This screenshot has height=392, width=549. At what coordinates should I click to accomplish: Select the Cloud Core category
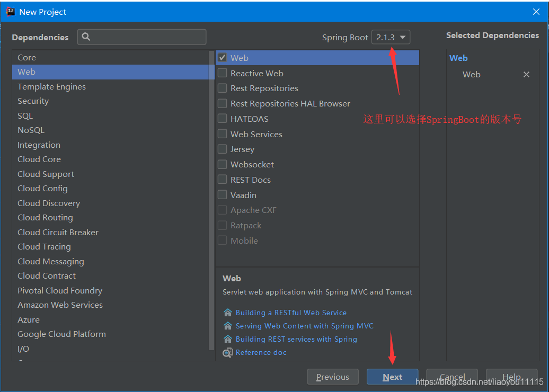point(110,159)
